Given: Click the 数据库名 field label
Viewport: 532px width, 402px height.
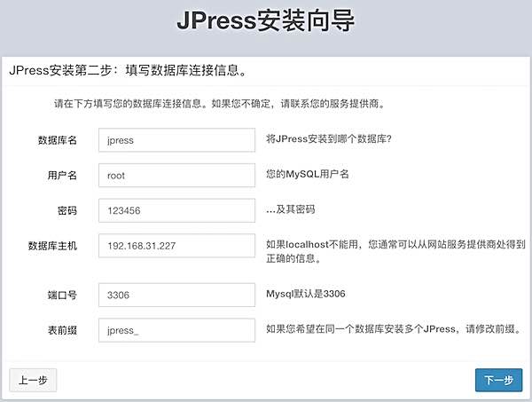Looking at the screenshot, I should pyautogui.click(x=58, y=140).
